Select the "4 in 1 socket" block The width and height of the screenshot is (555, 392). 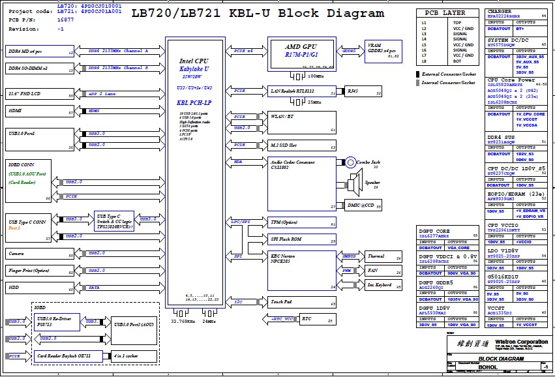coord(134,356)
